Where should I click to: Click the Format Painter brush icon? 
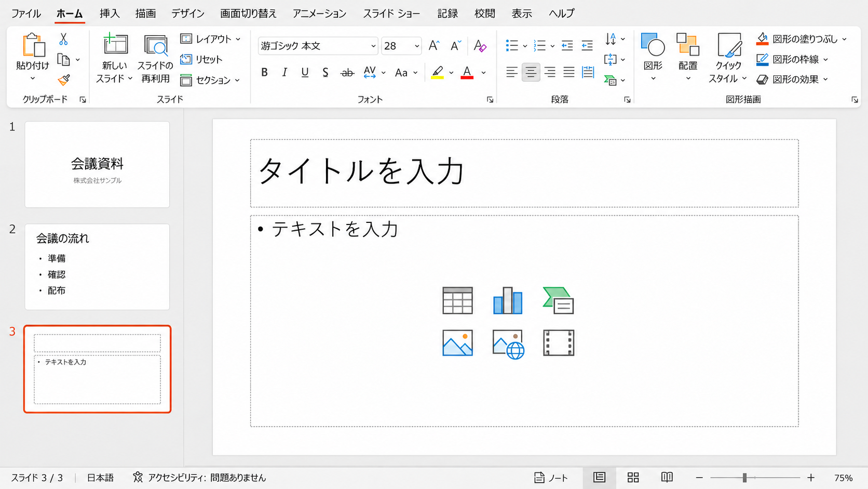click(64, 80)
